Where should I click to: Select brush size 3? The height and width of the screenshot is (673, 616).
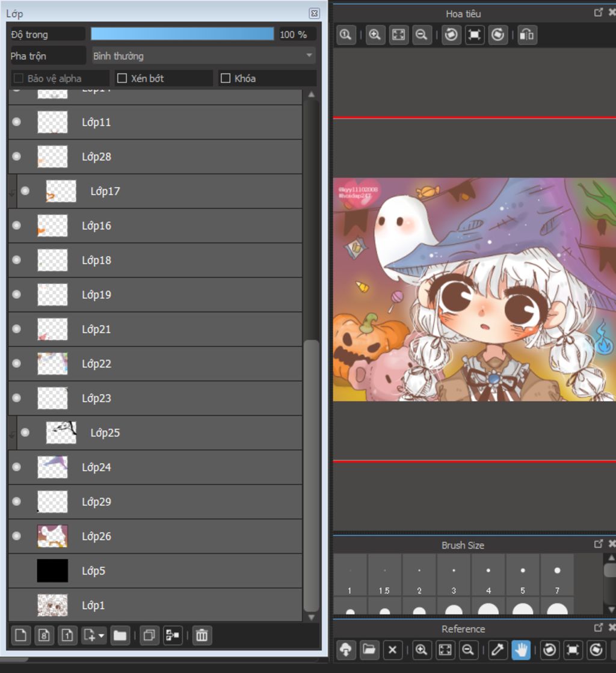click(x=454, y=575)
